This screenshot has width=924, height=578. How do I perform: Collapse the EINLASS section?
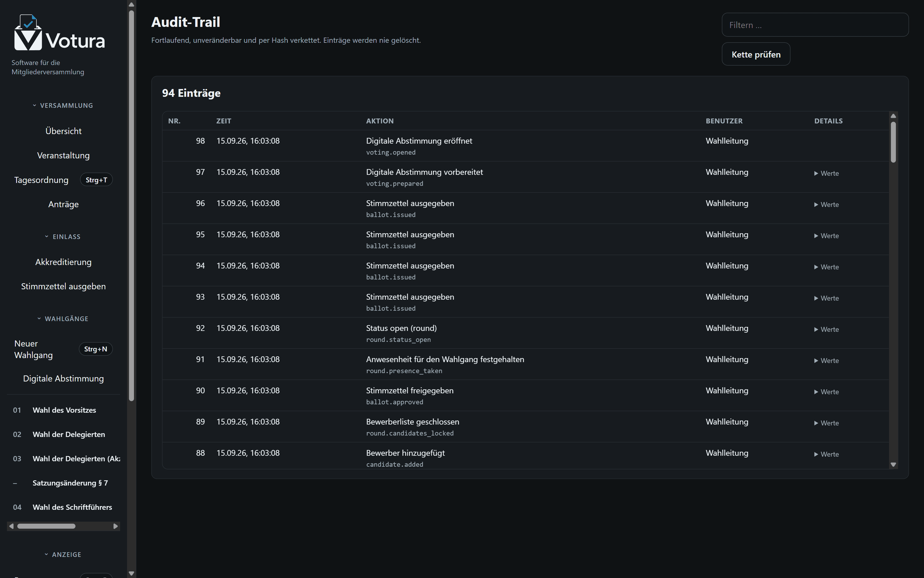pyautogui.click(x=63, y=237)
